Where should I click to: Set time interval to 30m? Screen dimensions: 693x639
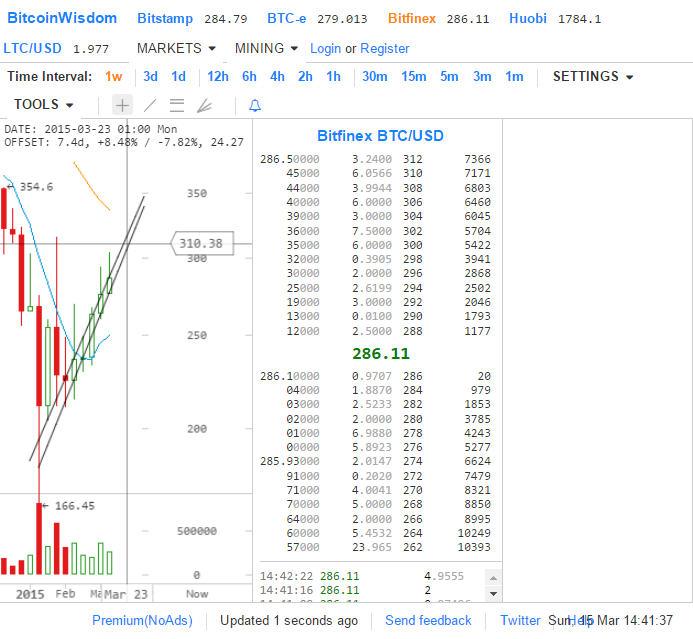(375, 76)
